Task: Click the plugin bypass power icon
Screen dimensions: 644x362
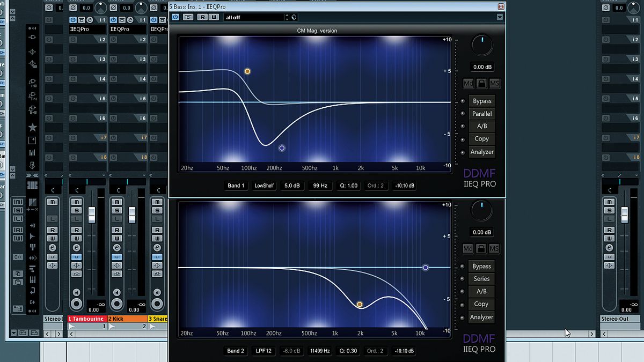Action: click(174, 17)
